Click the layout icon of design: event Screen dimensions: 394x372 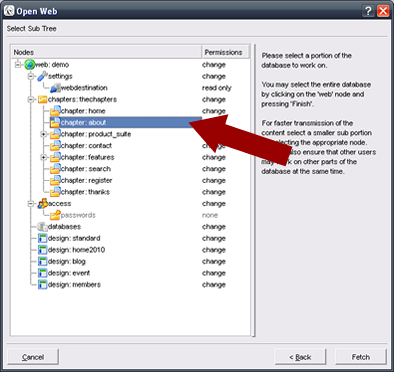point(42,273)
